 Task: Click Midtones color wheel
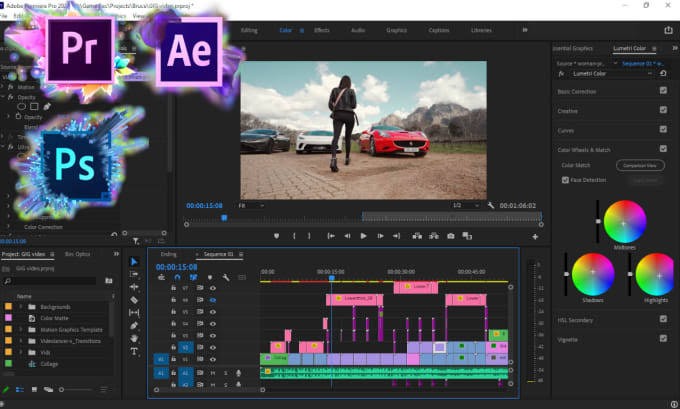624,222
